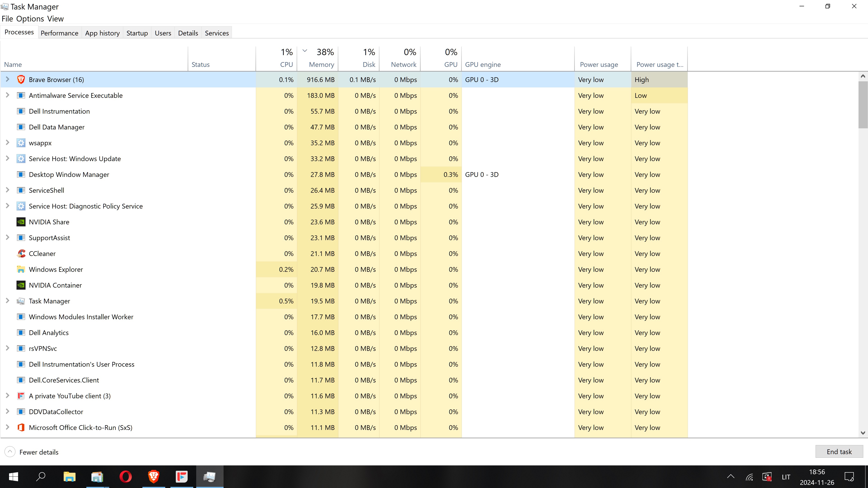
Task: Click the CCleaner process icon
Action: tap(21, 253)
